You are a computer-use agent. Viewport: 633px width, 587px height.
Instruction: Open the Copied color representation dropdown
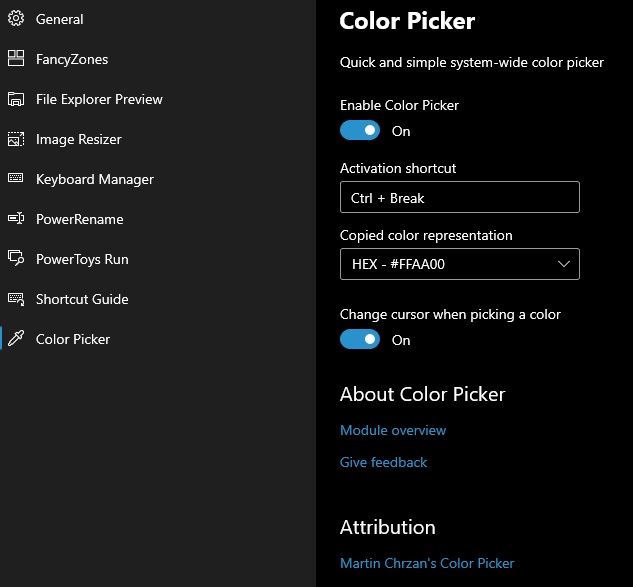pyautogui.click(x=459, y=265)
